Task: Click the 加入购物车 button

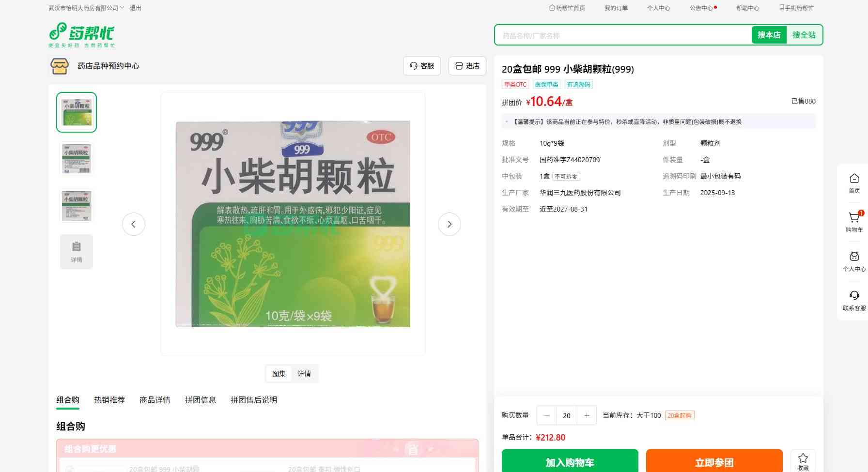Action: coord(570,462)
